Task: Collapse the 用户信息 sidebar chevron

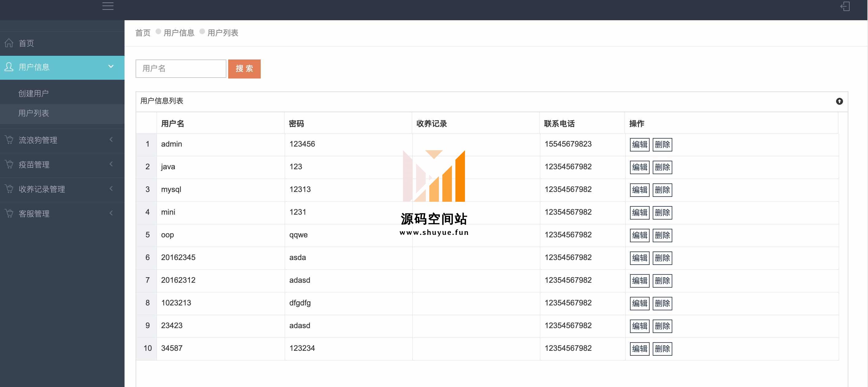Action: coord(111,67)
